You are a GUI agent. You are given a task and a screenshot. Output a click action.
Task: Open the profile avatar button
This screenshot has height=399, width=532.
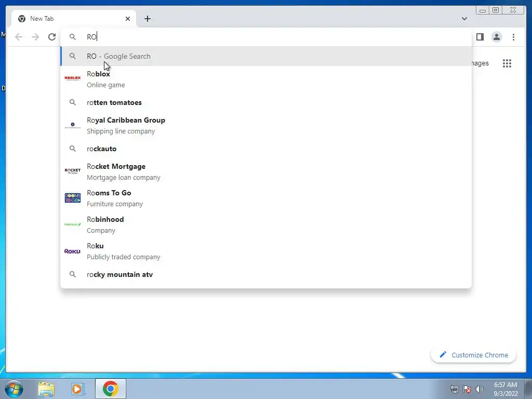coord(496,37)
